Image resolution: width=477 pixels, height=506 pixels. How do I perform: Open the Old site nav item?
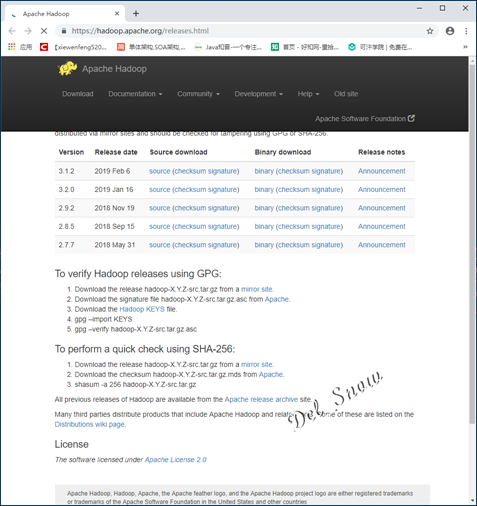(346, 94)
